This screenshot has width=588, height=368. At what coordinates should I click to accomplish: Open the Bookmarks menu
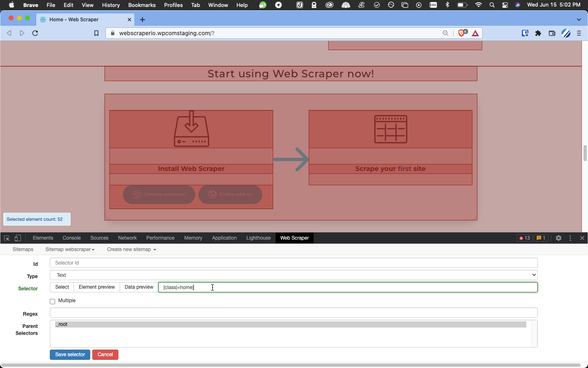[x=142, y=5]
